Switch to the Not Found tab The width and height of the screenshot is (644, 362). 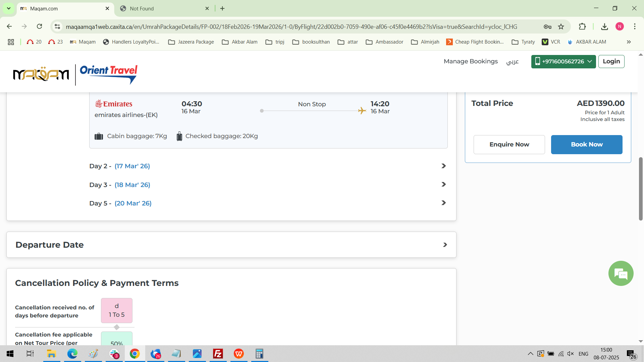pos(164,9)
